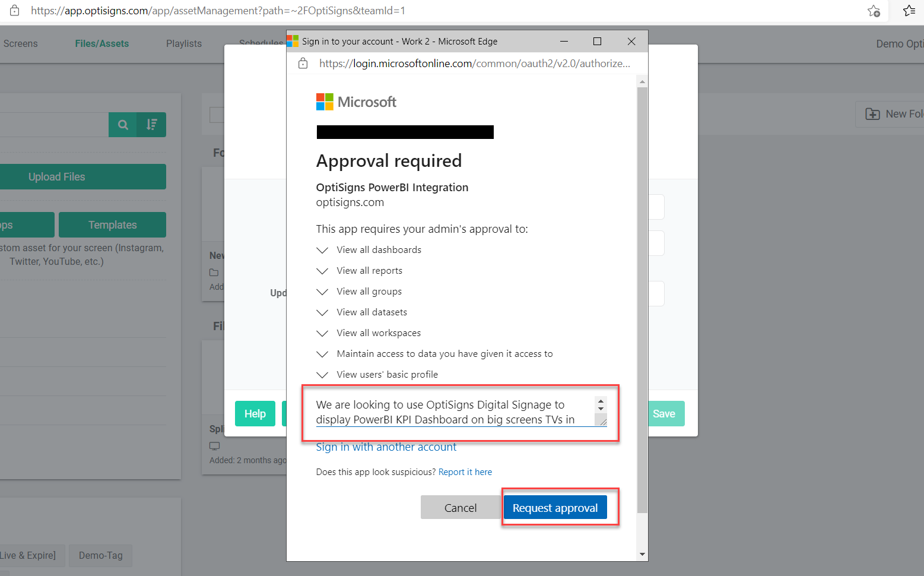Viewport: 924px width, 576px height.
Task: Expand the View all reports permission
Action: pyautogui.click(x=322, y=271)
